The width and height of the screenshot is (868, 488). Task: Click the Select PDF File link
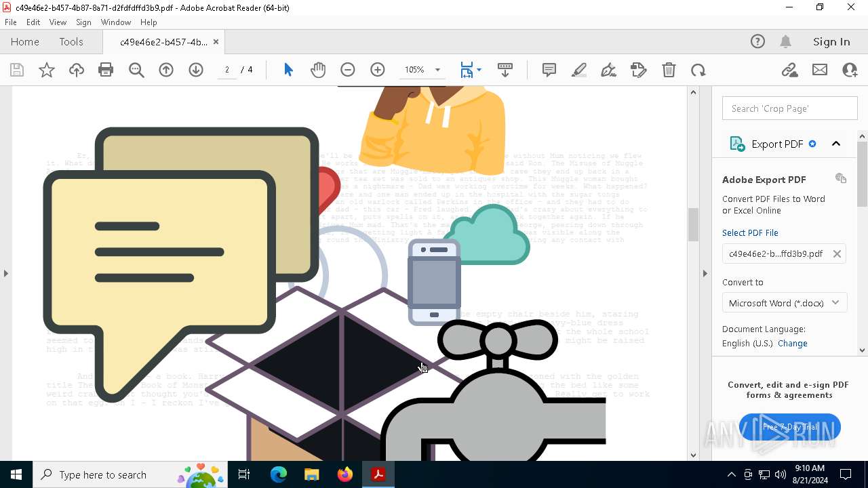(x=750, y=232)
